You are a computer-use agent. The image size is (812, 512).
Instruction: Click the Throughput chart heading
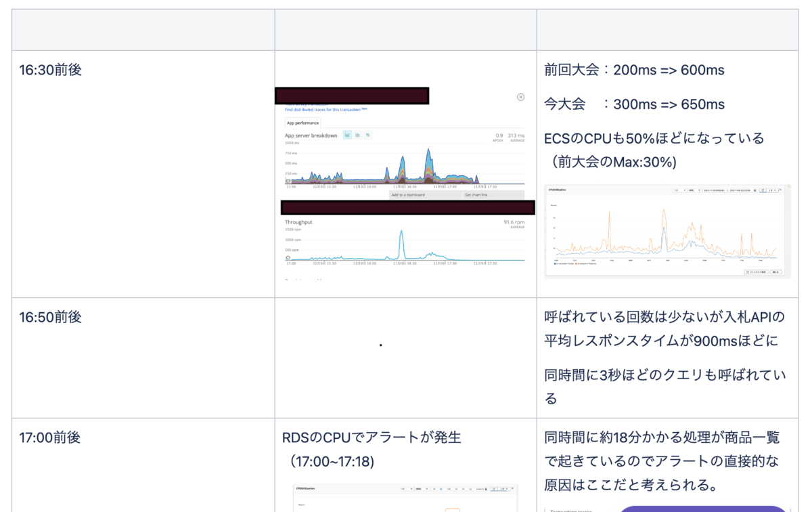pyautogui.click(x=298, y=221)
